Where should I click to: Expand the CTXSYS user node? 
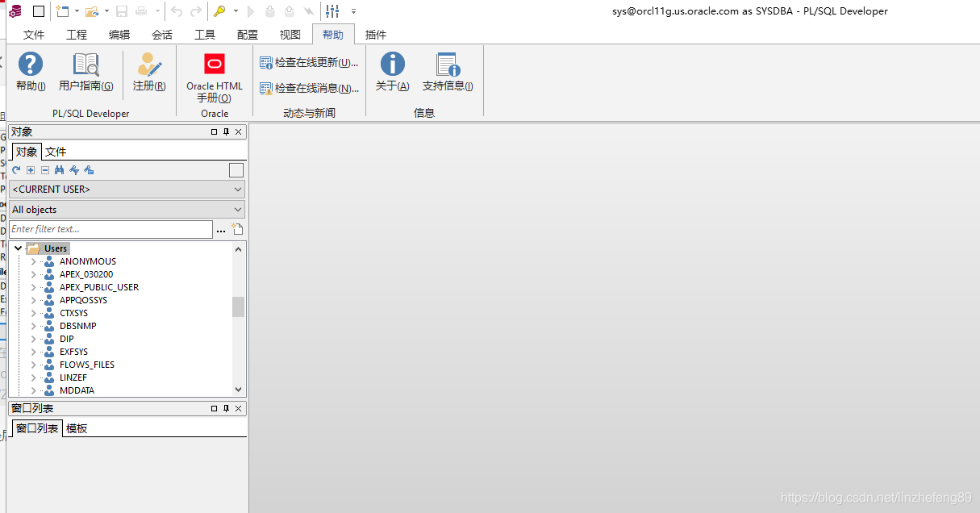(33, 313)
